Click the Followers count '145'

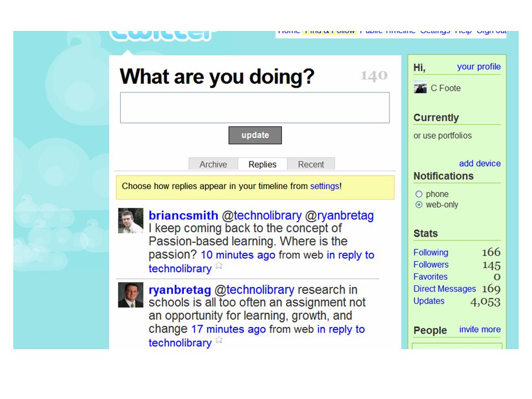[492, 265]
